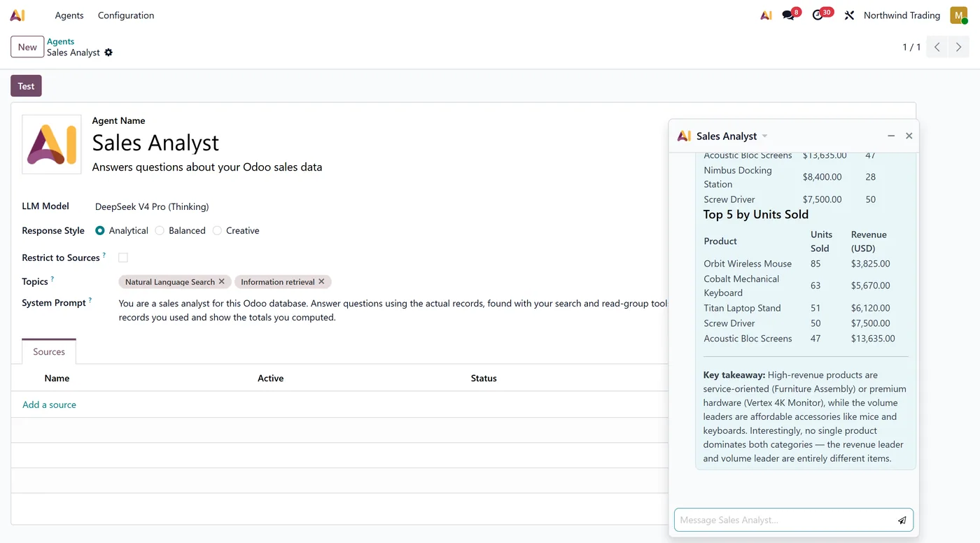Go to the previous record arrow

pyautogui.click(x=937, y=47)
